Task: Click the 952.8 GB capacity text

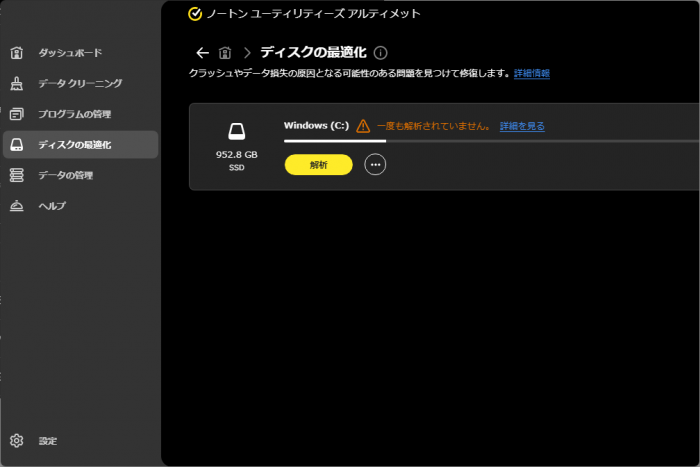Action: tap(237, 155)
